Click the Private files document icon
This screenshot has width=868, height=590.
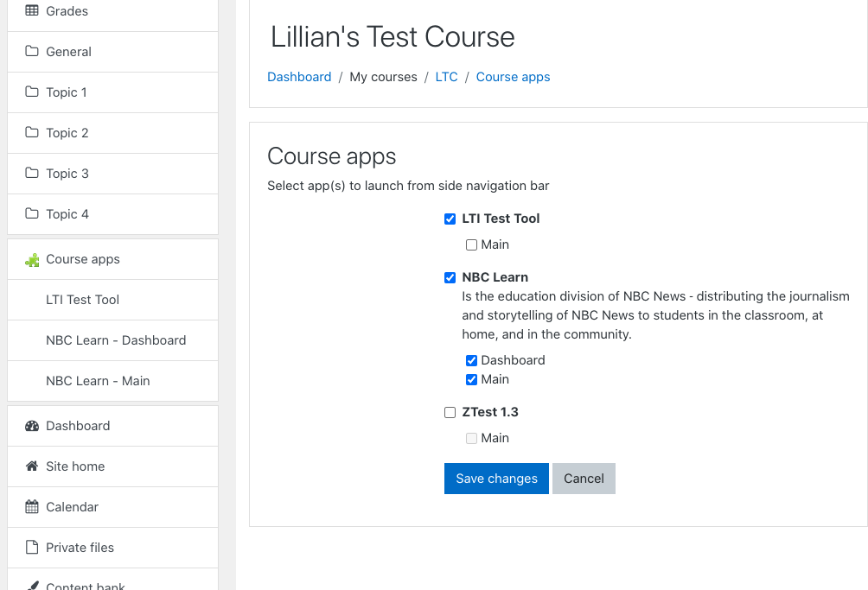point(32,548)
